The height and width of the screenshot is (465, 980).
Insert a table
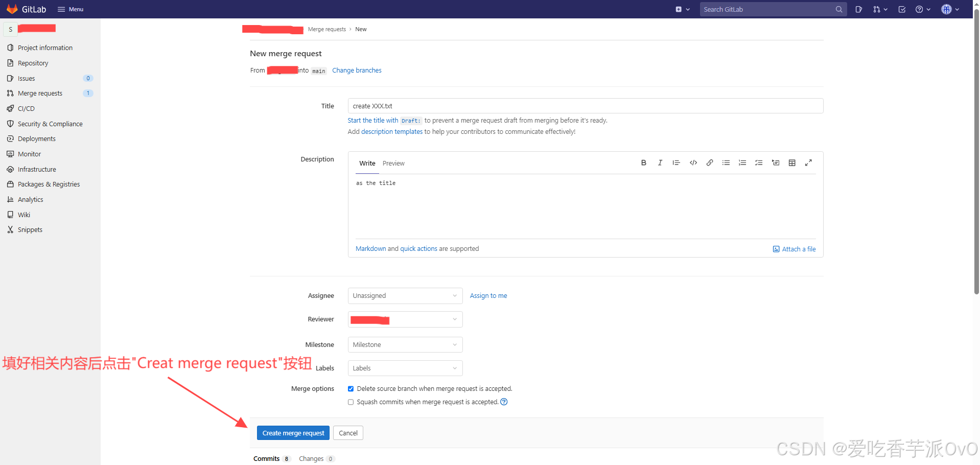[x=792, y=162]
